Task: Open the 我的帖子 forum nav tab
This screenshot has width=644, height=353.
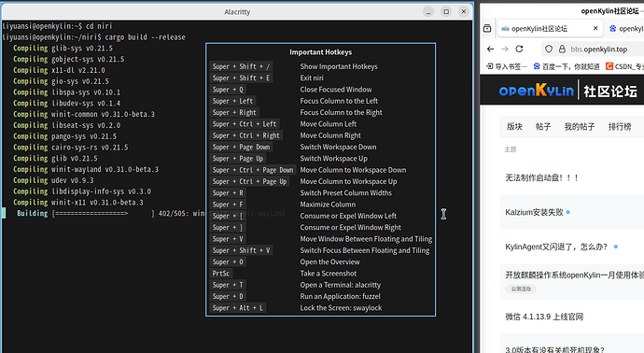Action: pyautogui.click(x=579, y=127)
